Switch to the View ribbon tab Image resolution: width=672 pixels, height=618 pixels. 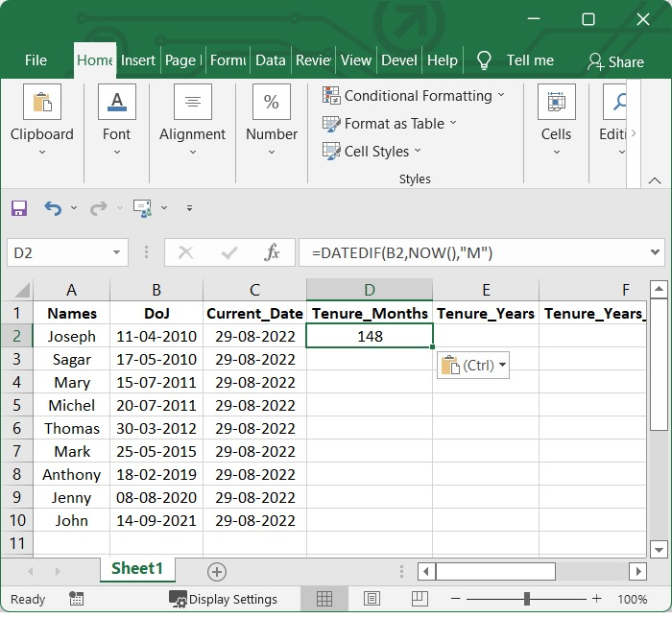355,59
